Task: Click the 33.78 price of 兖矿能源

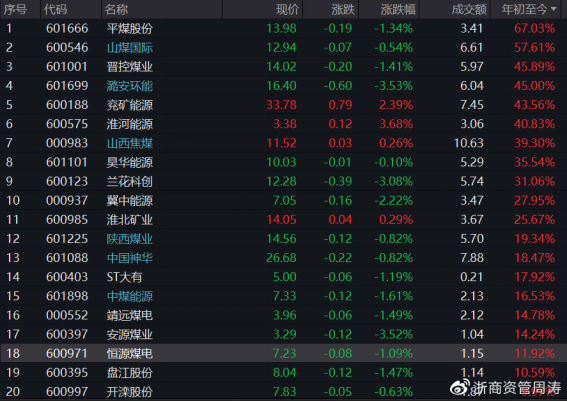Action: [281, 105]
